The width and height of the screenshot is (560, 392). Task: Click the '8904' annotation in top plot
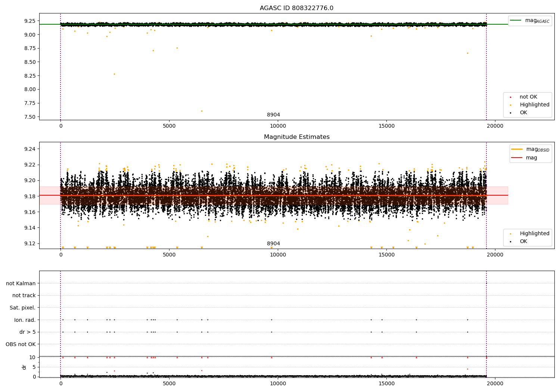pyautogui.click(x=273, y=115)
